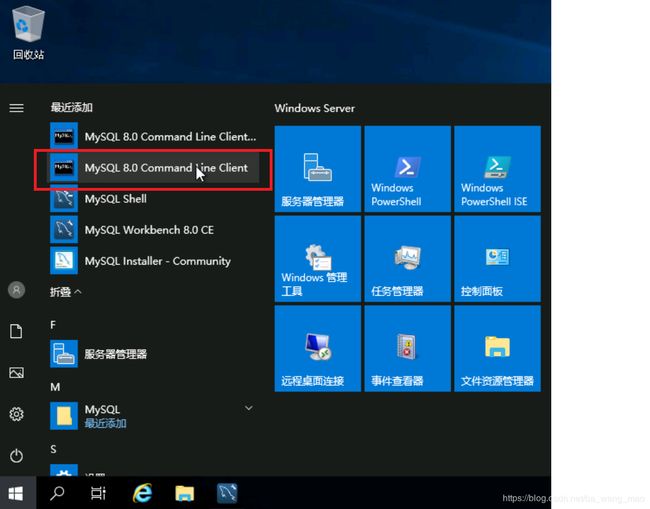
Task: Open the Recycle Bin desktop icon
Action: click(x=28, y=34)
